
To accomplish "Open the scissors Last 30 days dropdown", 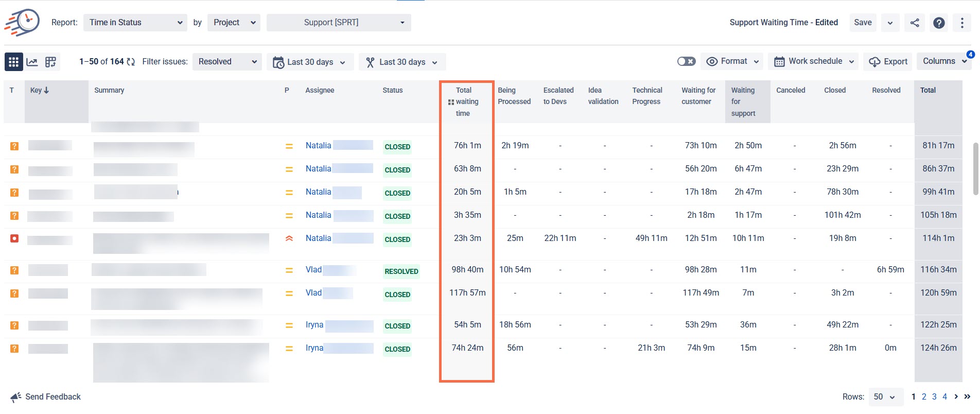I will 402,62.
